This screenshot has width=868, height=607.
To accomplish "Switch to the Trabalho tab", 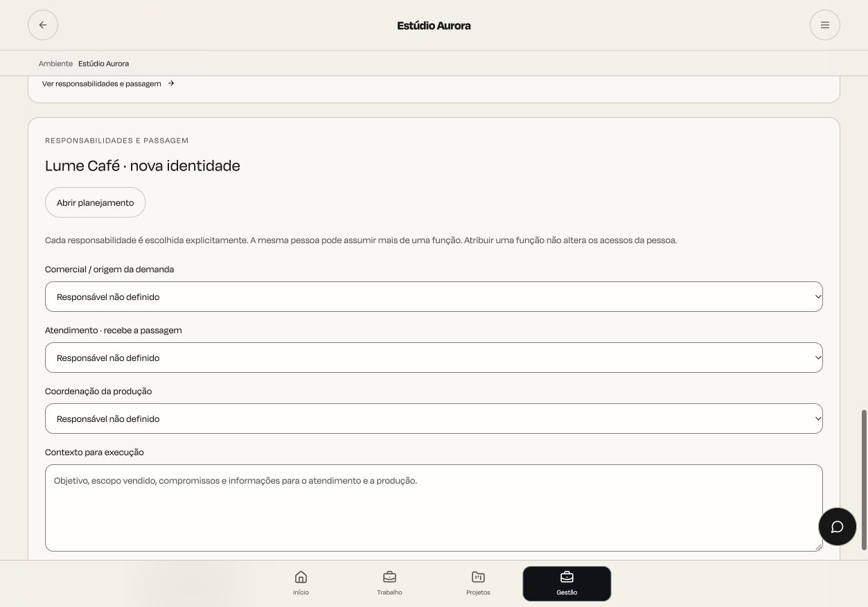I will [389, 583].
